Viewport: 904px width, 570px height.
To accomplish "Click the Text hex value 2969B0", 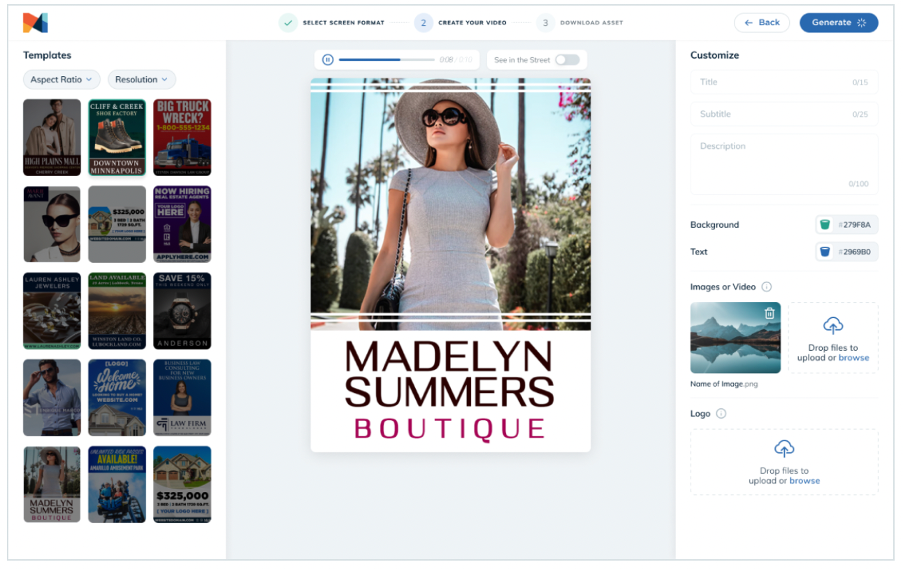I will (x=855, y=252).
